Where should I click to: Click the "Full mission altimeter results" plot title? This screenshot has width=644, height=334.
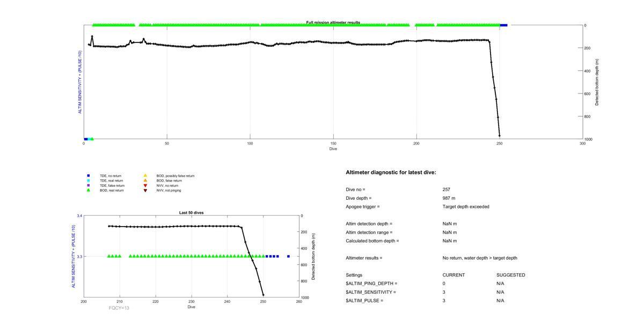[333, 23]
